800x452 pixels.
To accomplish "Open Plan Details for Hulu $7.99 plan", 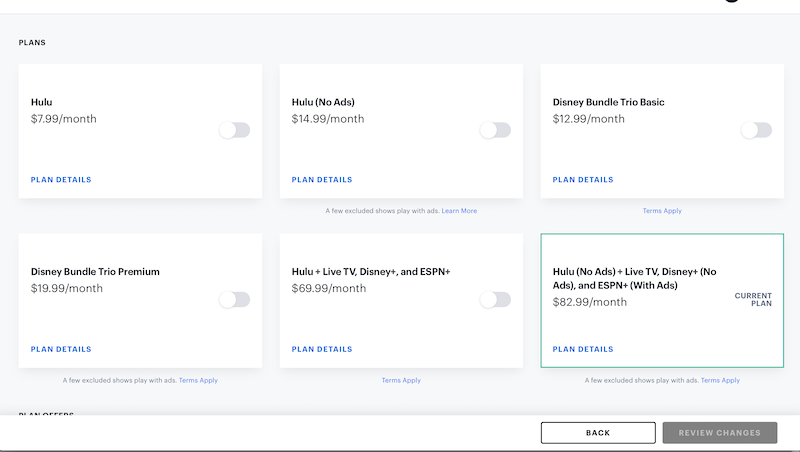I will (61, 180).
